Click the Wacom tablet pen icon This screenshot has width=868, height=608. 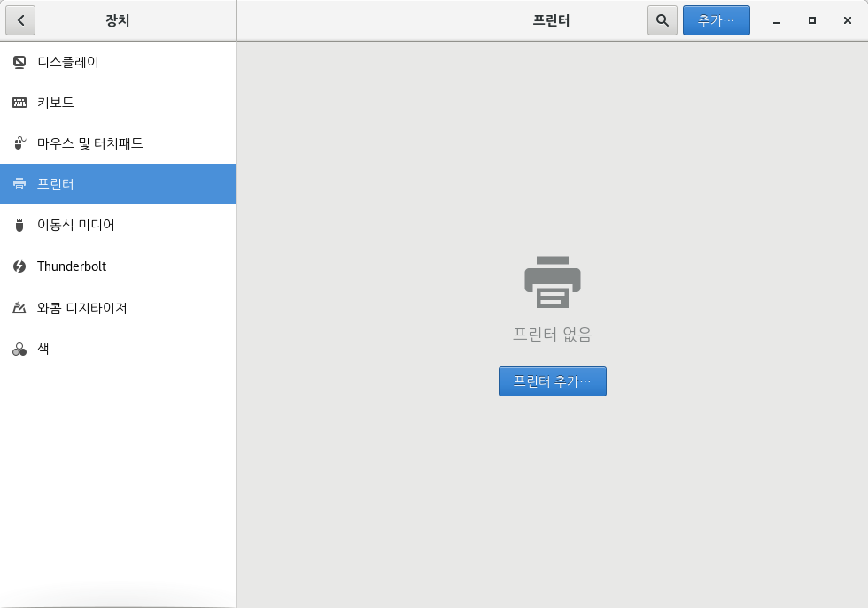pyautogui.click(x=19, y=308)
